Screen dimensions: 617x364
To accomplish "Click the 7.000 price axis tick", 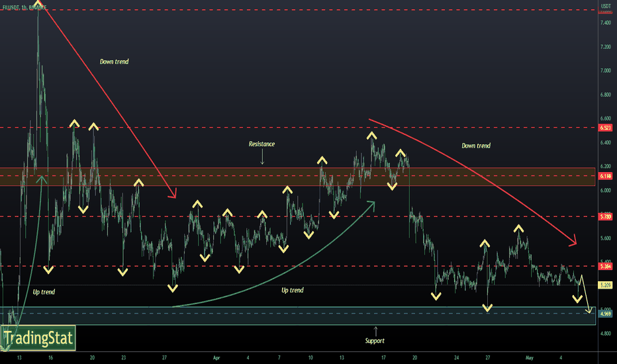I will point(606,71).
